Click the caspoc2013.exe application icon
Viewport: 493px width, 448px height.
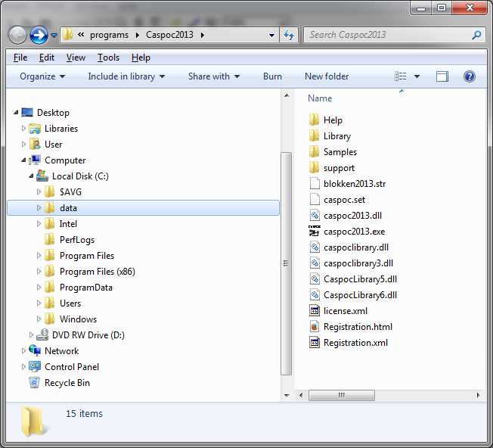pos(315,232)
